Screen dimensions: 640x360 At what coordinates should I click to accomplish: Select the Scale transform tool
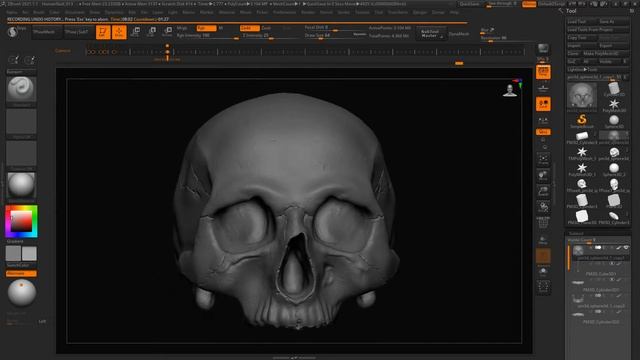pos(152,32)
